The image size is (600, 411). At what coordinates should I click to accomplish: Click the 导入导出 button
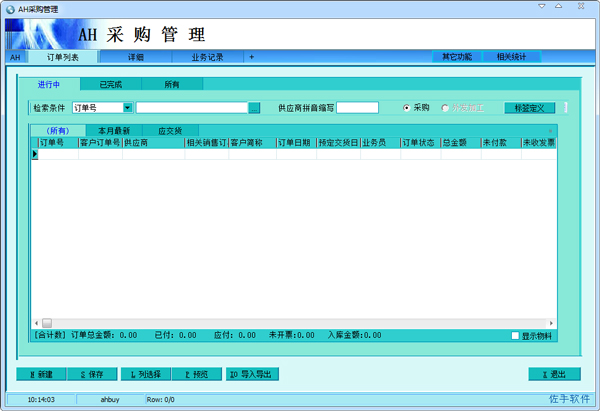251,374
